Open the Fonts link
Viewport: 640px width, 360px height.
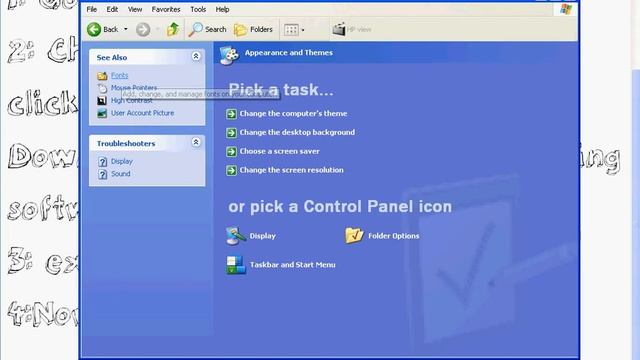pyautogui.click(x=120, y=75)
